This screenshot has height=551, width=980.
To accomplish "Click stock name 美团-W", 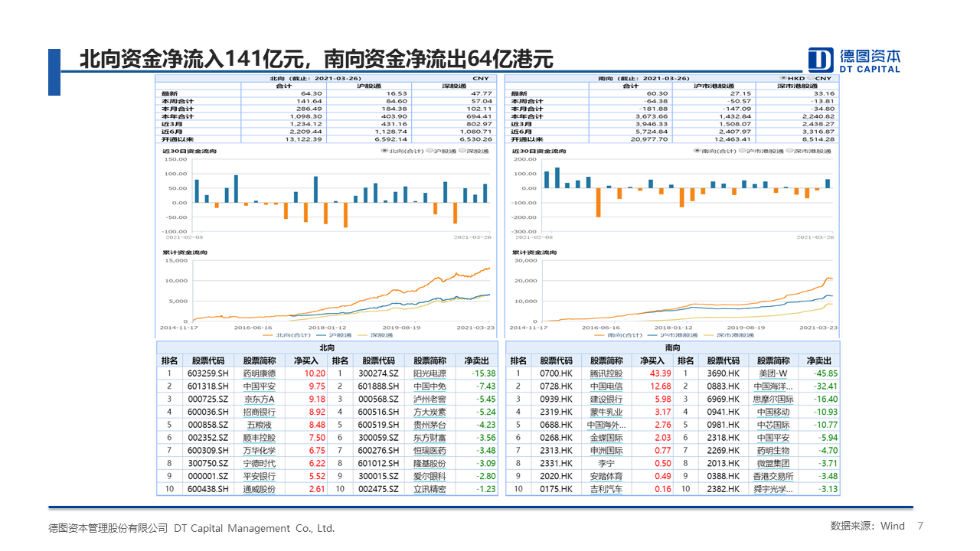I will [x=773, y=373].
